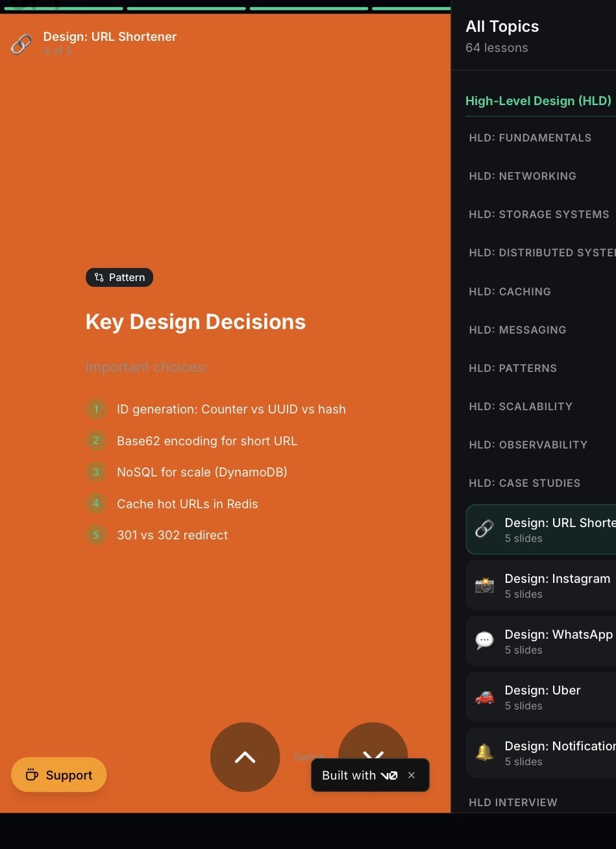This screenshot has width=616, height=849.
Task: Click a slide progress bar at top
Action: coord(185,8)
